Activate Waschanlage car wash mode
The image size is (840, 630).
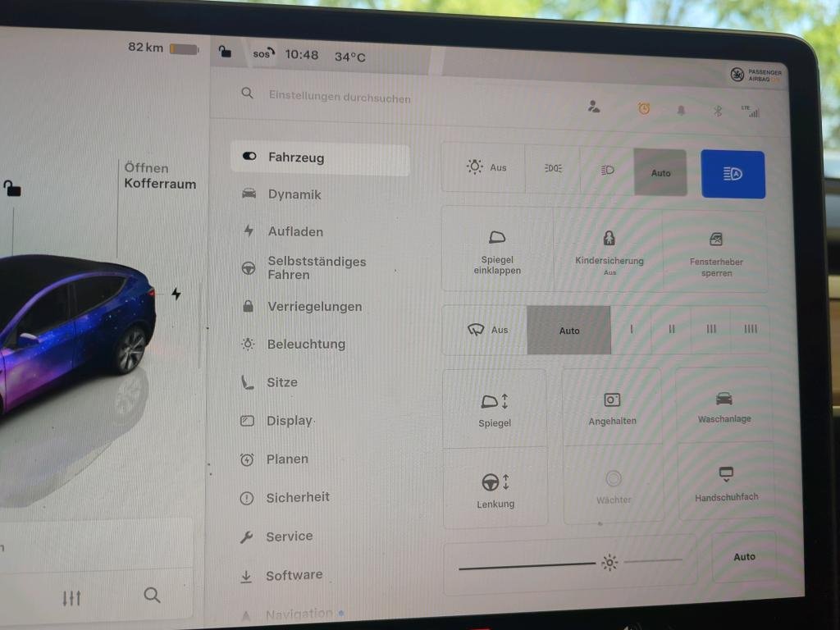[x=724, y=406]
